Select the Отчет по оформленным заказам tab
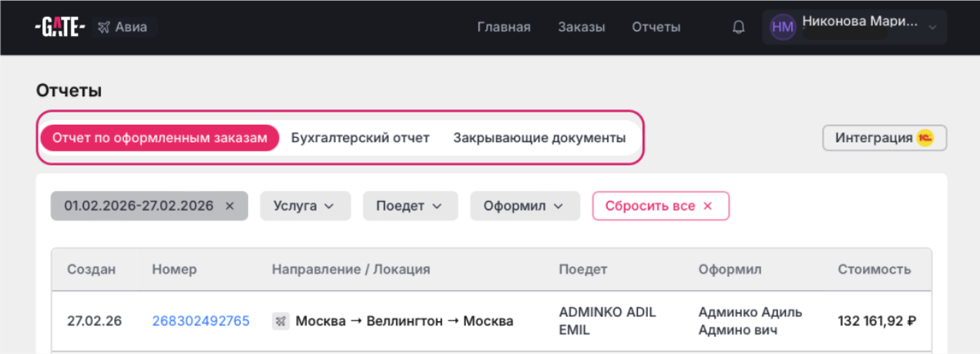This screenshot has width=980, height=354. click(x=159, y=139)
